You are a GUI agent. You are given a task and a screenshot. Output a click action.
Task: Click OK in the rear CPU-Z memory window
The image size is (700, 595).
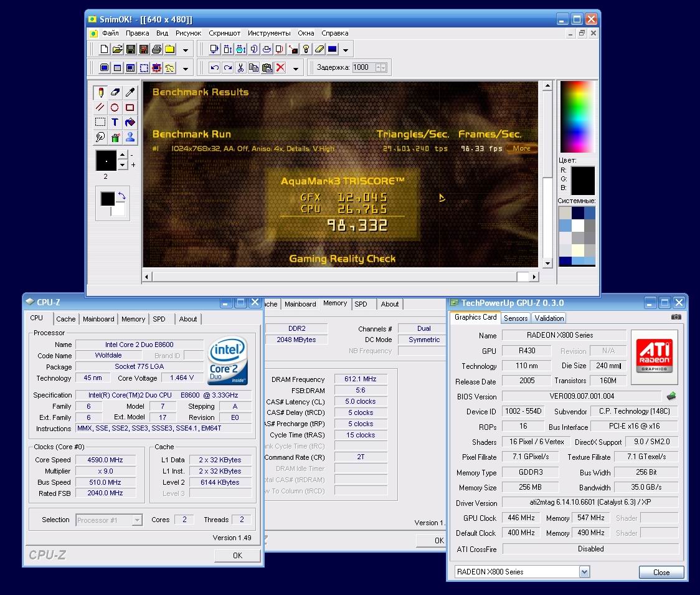(431, 541)
